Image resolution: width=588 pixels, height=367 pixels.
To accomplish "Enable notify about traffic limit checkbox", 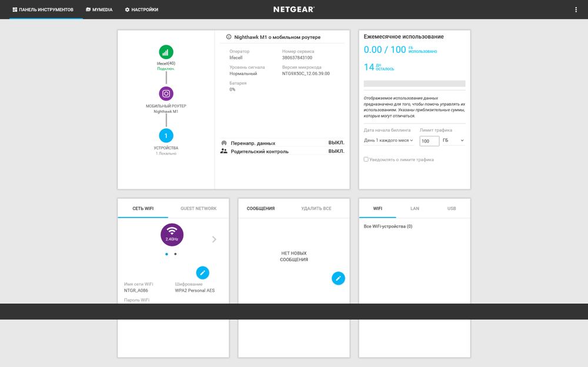I will pos(366,159).
